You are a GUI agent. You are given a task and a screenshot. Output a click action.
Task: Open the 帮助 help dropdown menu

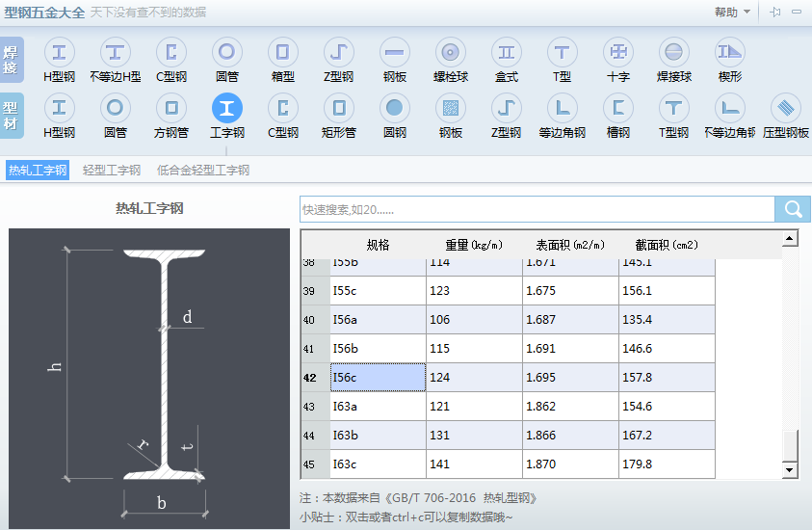[x=732, y=12]
